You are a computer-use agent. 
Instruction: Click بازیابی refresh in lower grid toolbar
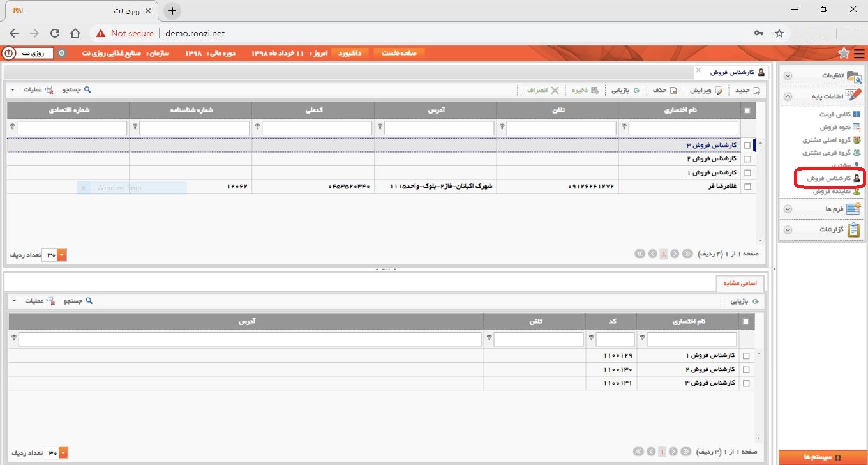[x=745, y=301]
